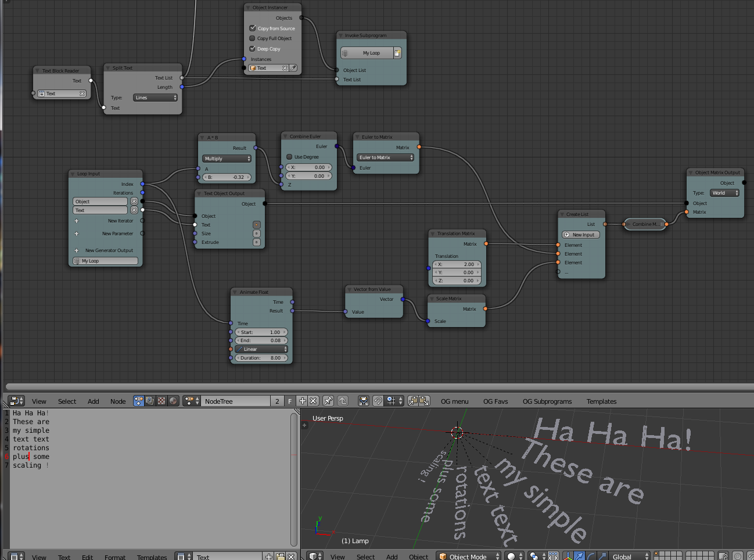
Task: Open OG menu
Action: point(454,401)
